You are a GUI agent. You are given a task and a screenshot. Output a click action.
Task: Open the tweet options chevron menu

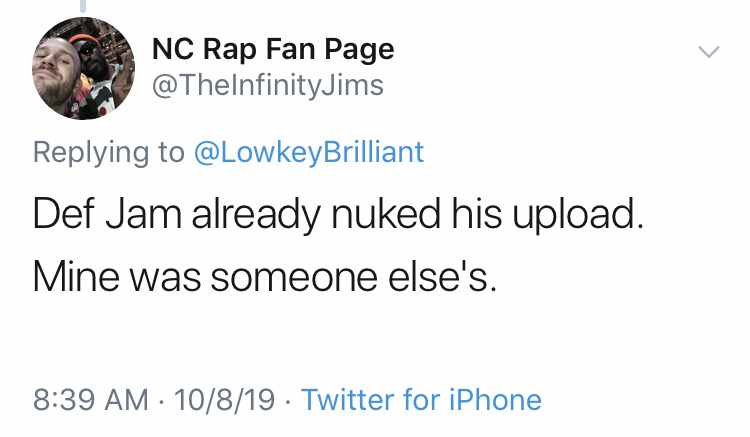point(708,51)
